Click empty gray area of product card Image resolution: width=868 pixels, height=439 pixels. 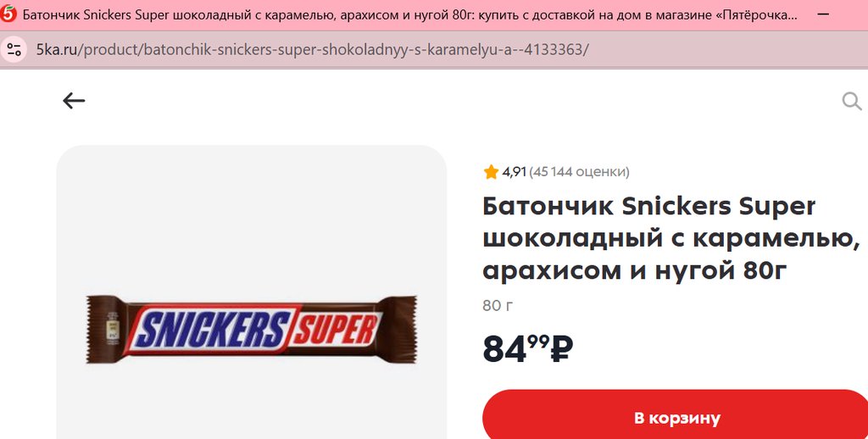[x=251, y=221]
